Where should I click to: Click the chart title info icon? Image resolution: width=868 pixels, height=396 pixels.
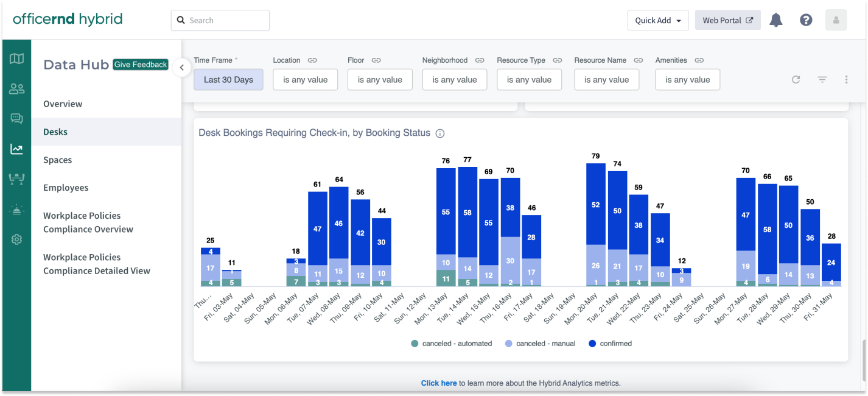pos(440,133)
